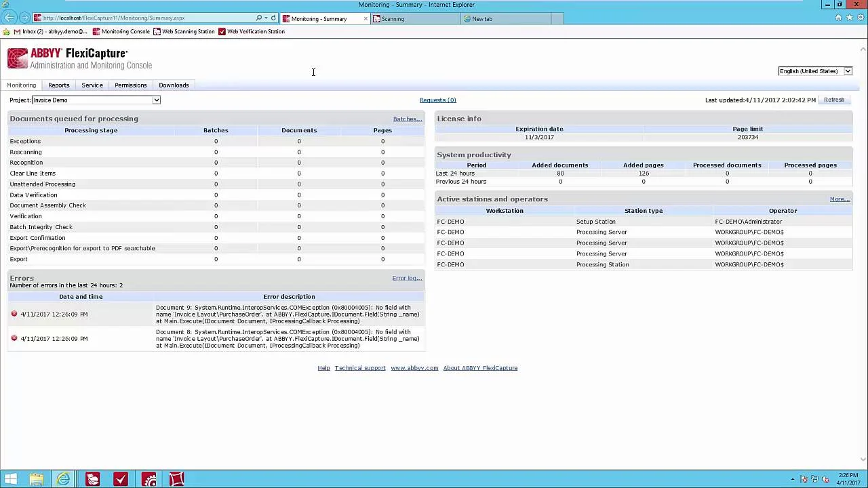The height and width of the screenshot is (488, 868).
Task: Open the ABBYY verification checkmark taskbar icon
Action: click(120, 479)
